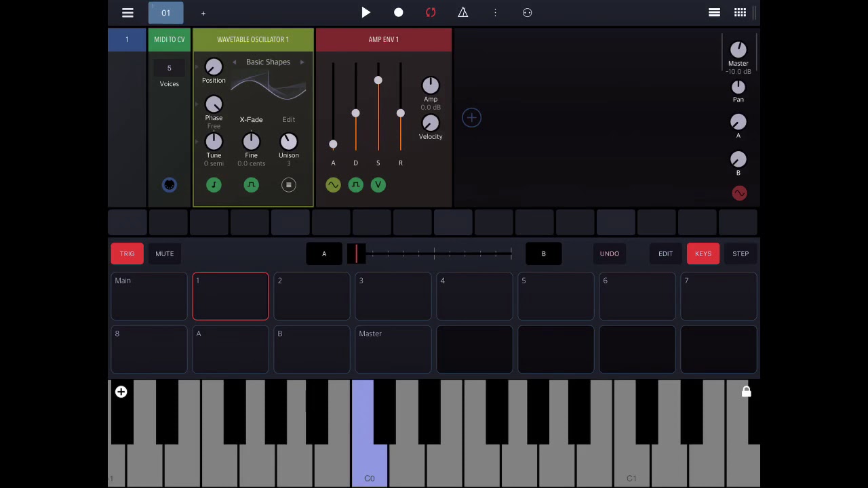
Task: Open the grid view icon at top right
Action: point(740,12)
